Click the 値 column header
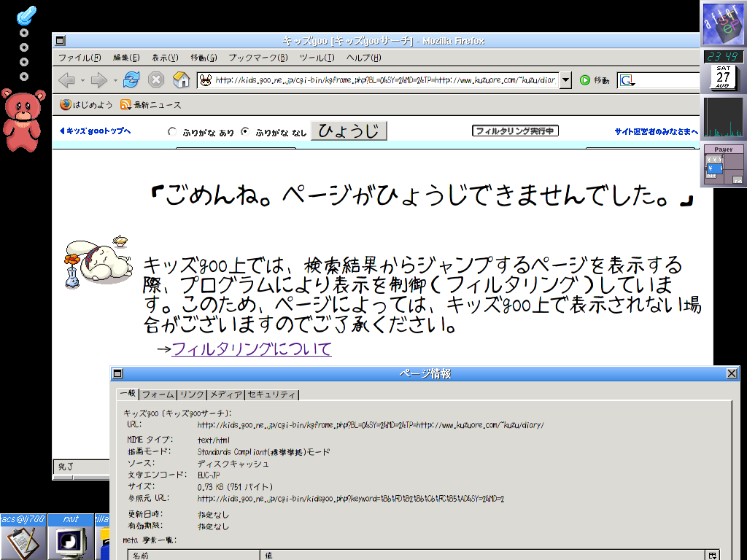Screen dimensions: 747x560 (x=482, y=555)
